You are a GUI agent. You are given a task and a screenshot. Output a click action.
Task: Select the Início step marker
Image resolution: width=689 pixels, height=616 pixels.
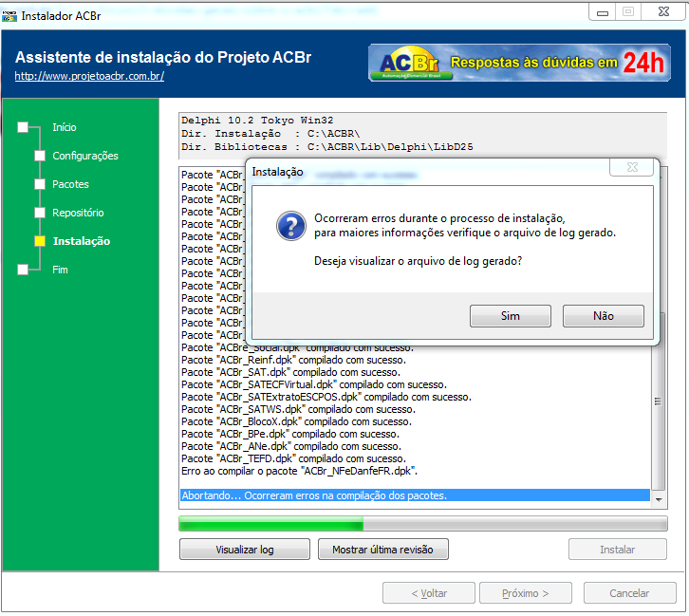tap(23, 127)
